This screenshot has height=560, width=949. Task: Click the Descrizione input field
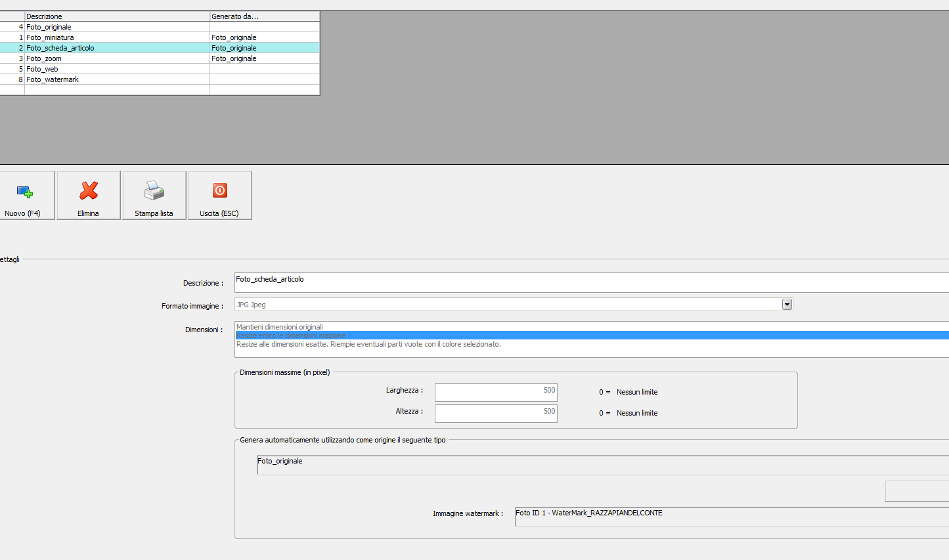point(592,282)
